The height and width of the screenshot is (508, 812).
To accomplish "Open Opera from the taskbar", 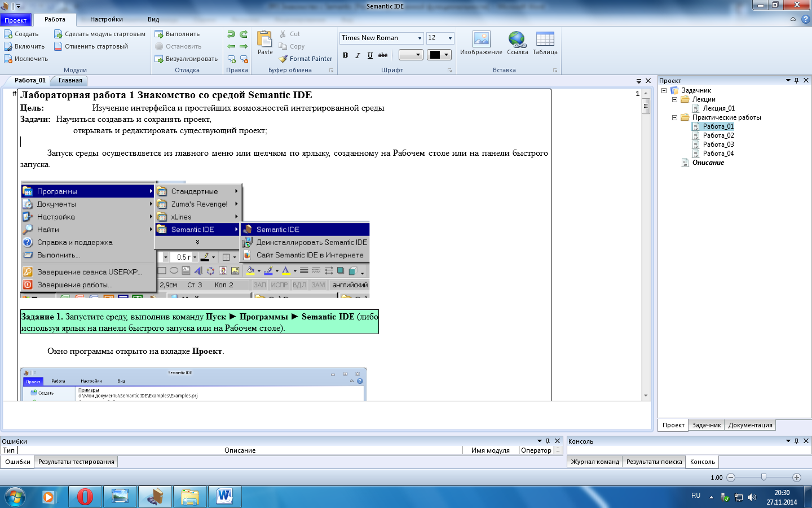I will tap(85, 497).
